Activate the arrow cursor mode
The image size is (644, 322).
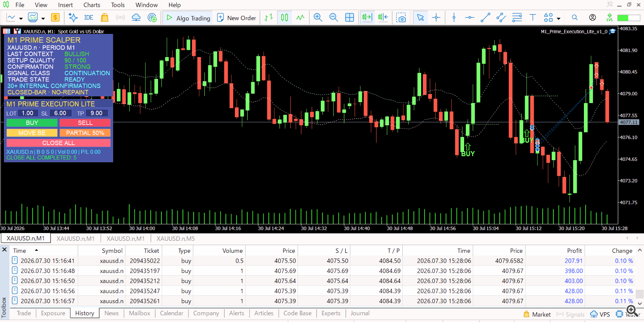point(420,18)
